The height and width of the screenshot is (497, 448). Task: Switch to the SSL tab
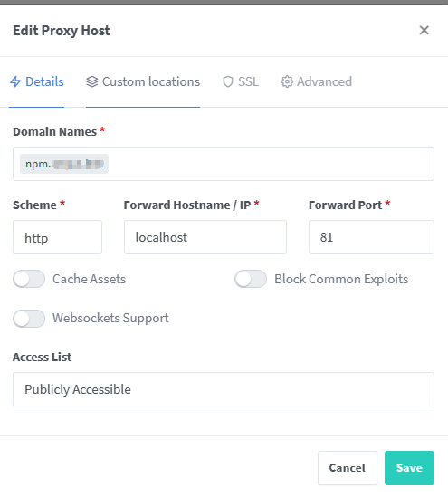click(241, 81)
